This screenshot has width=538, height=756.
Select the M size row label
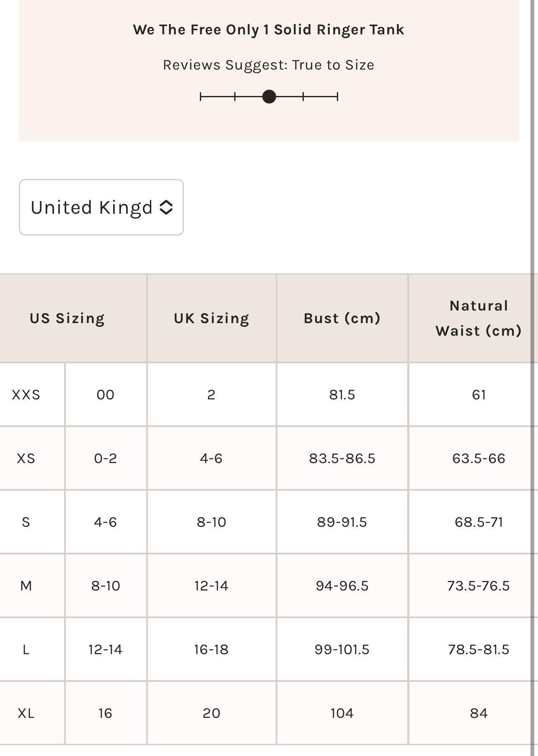click(26, 586)
